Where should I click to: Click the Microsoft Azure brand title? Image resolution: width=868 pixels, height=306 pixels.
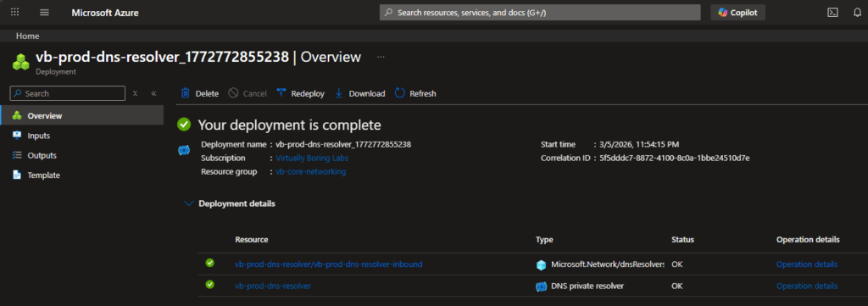[x=105, y=12]
